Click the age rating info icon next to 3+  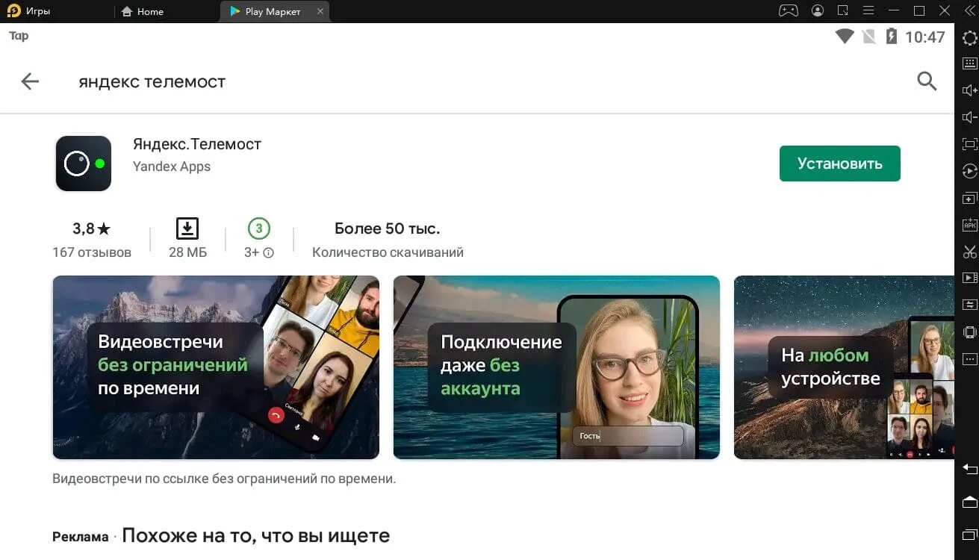[269, 252]
